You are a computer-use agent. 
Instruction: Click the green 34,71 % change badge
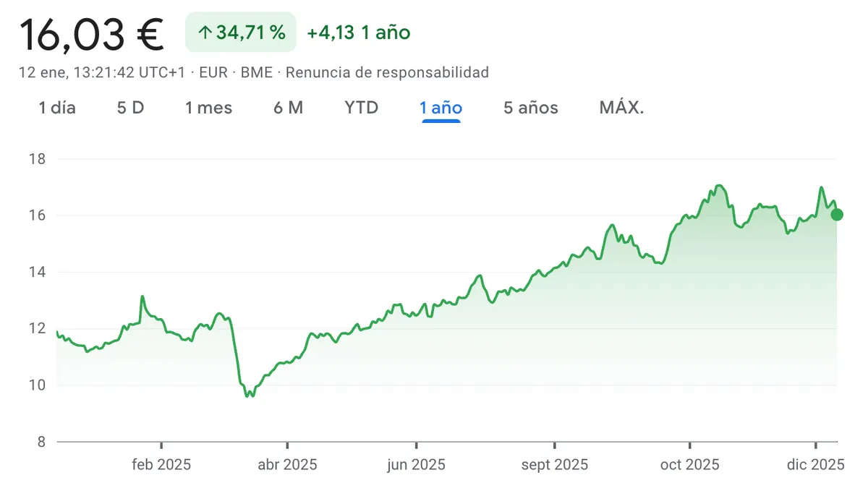[241, 33]
